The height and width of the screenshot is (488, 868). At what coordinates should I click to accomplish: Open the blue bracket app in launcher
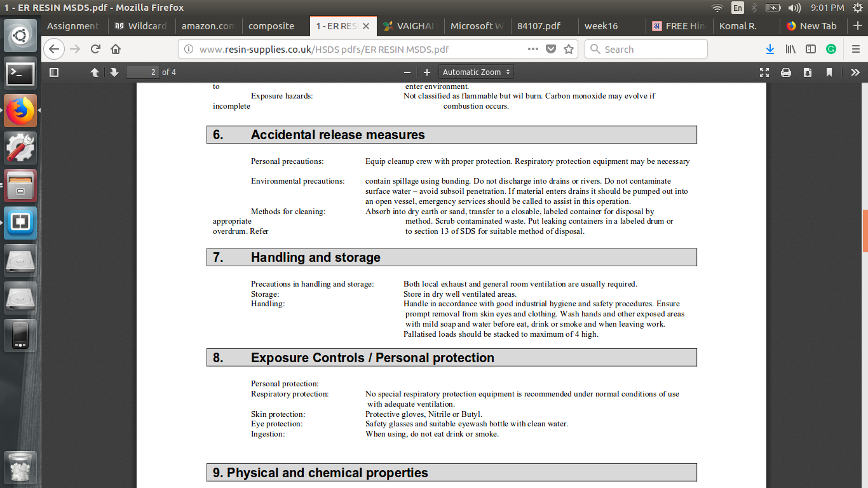tap(20, 223)
